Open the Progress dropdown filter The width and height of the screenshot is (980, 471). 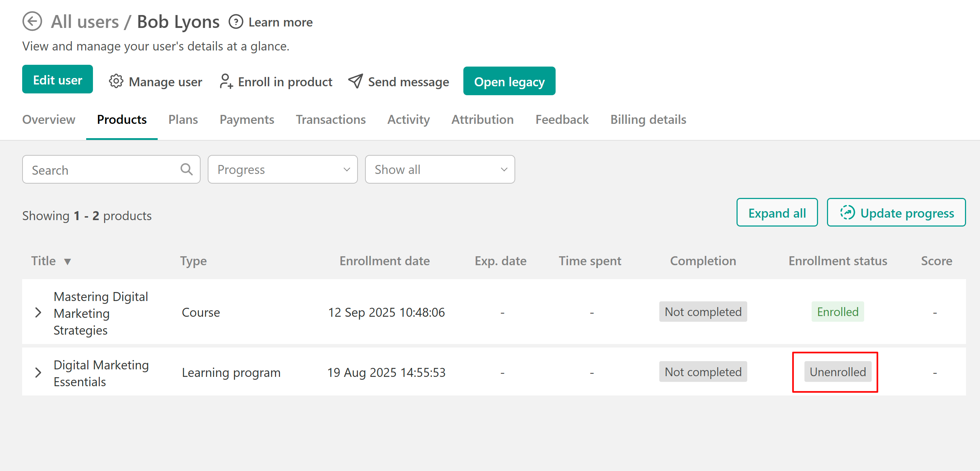pyautogui.click(x=282, y=169)
